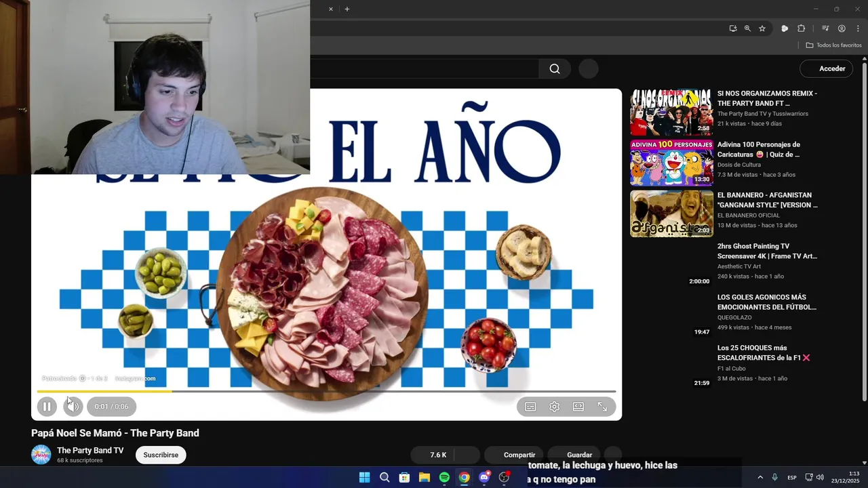868x488 pixels.
Task: Seek on the video progress bar
Action: tap(326, 391)
